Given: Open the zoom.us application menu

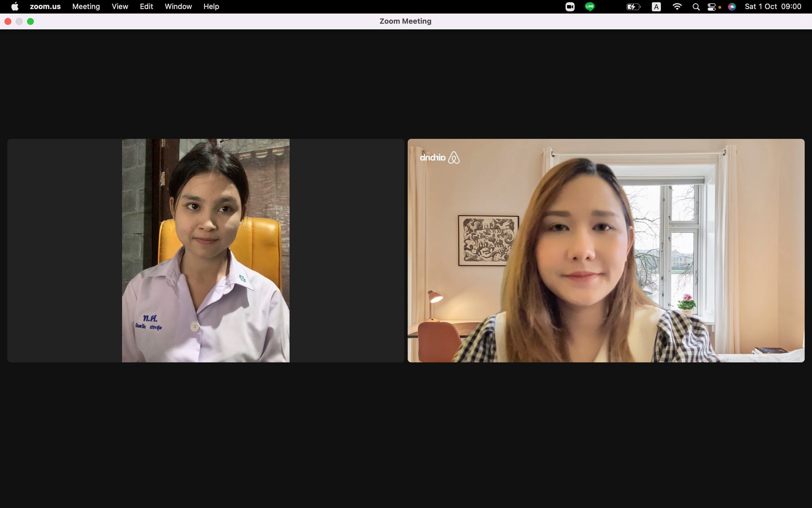Looking at the screenshot, I should [x=45, y=7].
